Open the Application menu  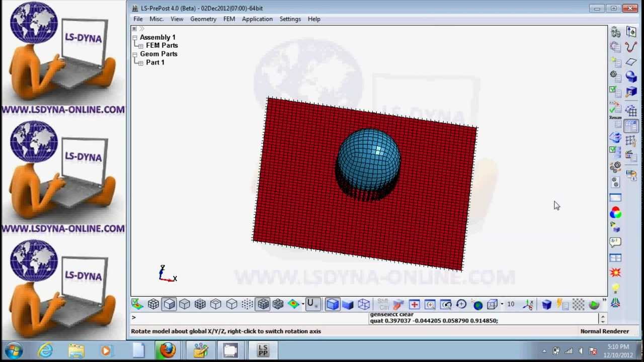pos(257,19)
